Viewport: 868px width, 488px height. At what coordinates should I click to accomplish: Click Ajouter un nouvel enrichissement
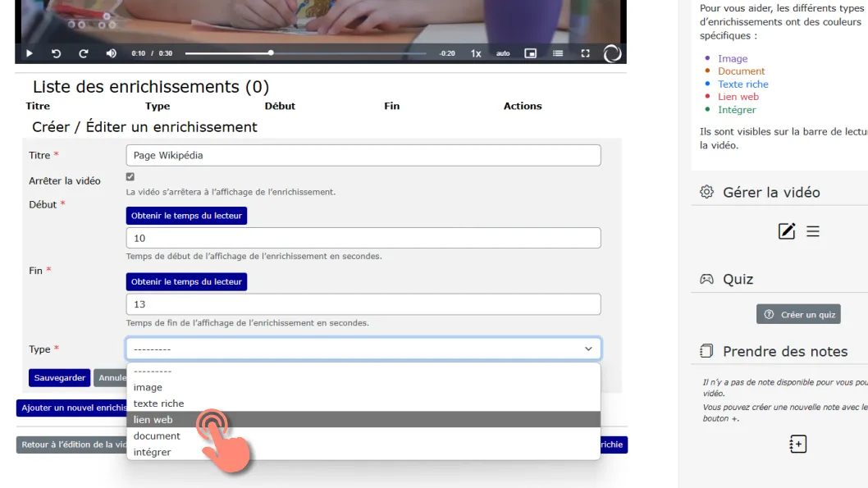pos(72,408)
